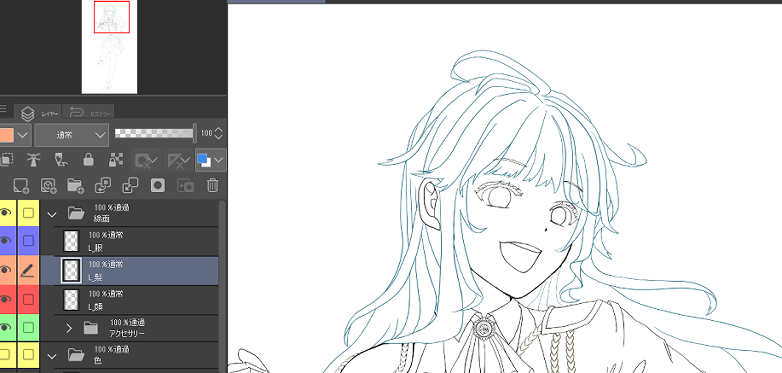The width and height of the screenshot is (782, 373).
Task: Hide the L_服 layer via eye icon
Action: pyautogui.click(x=5, y=241)
